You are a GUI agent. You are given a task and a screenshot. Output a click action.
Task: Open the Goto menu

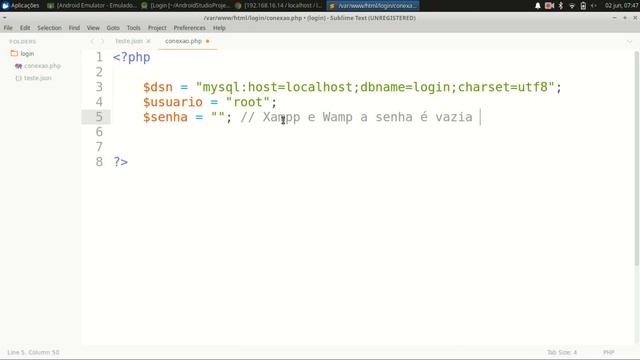pyautogui.click(x=113, y=28)
